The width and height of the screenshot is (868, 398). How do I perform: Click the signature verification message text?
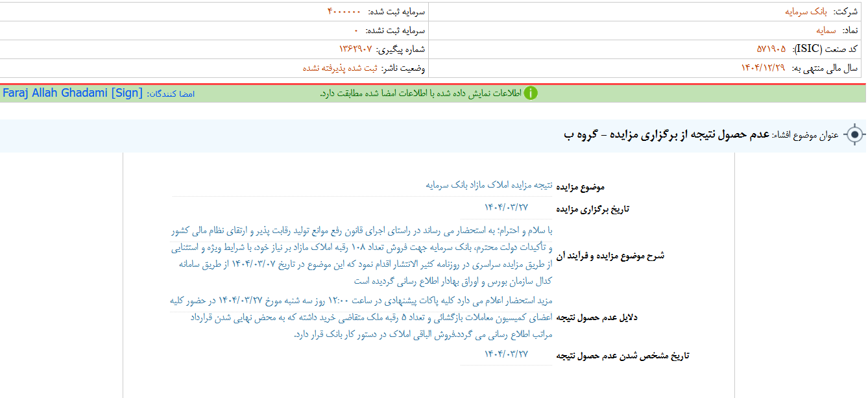[x=422, y=93]
